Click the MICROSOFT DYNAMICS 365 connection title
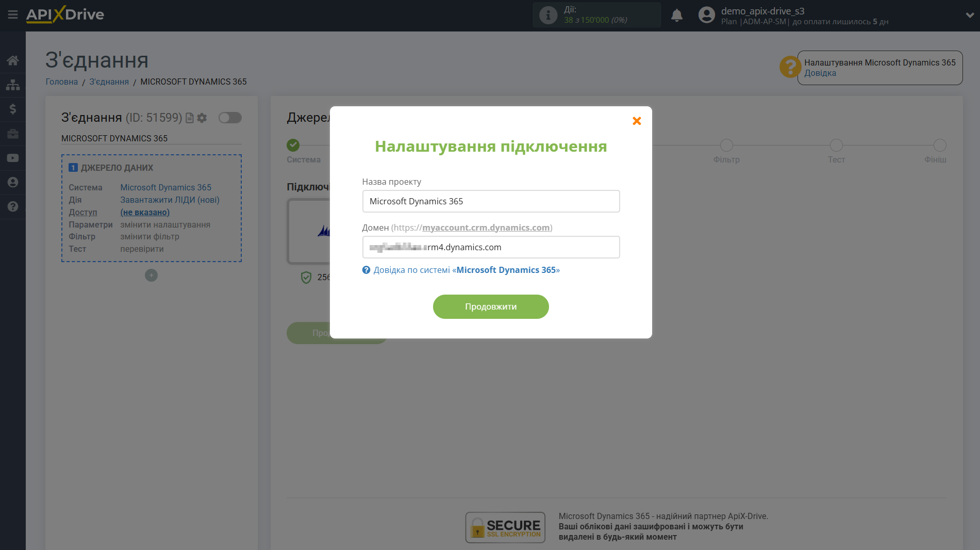 click(114, 138)
